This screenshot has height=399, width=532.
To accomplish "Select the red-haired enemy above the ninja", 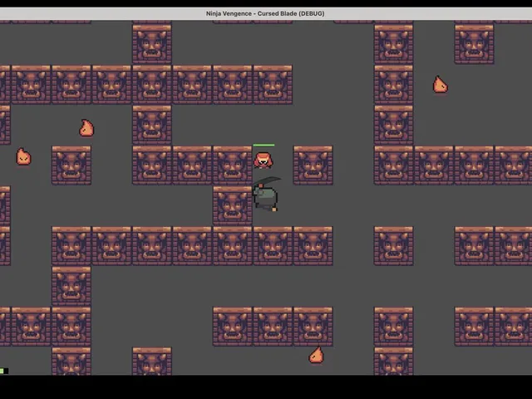I will click(x=264, y=160).
